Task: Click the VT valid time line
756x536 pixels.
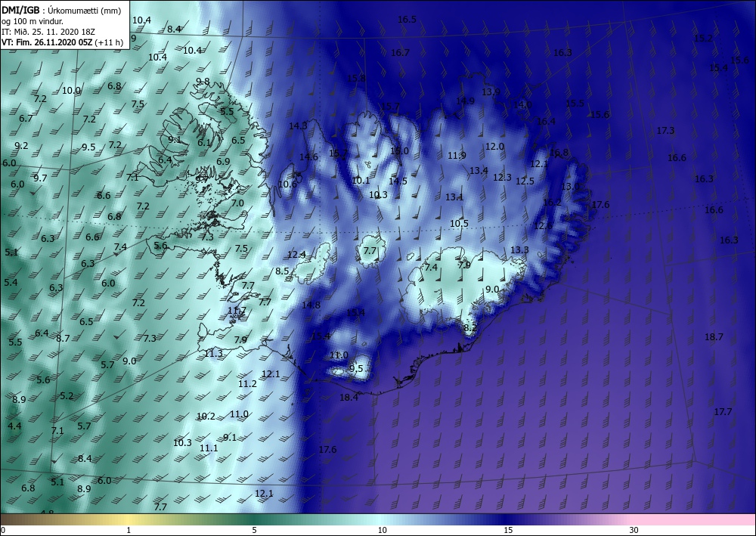Action: pyautogui.click(x=62, y=42)
